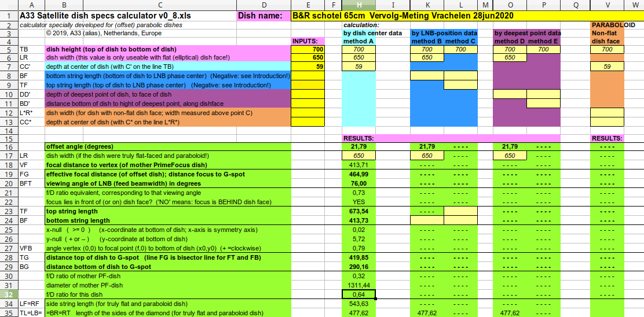Select focal distance to vertex value 413,71
644x317 pixels.
pos(359,165)
